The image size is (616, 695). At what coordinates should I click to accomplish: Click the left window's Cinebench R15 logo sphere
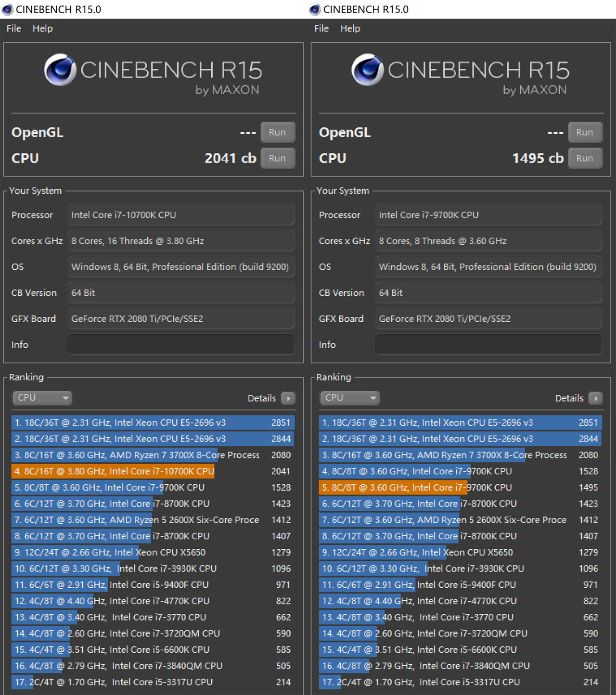click(x=60, y=70)
